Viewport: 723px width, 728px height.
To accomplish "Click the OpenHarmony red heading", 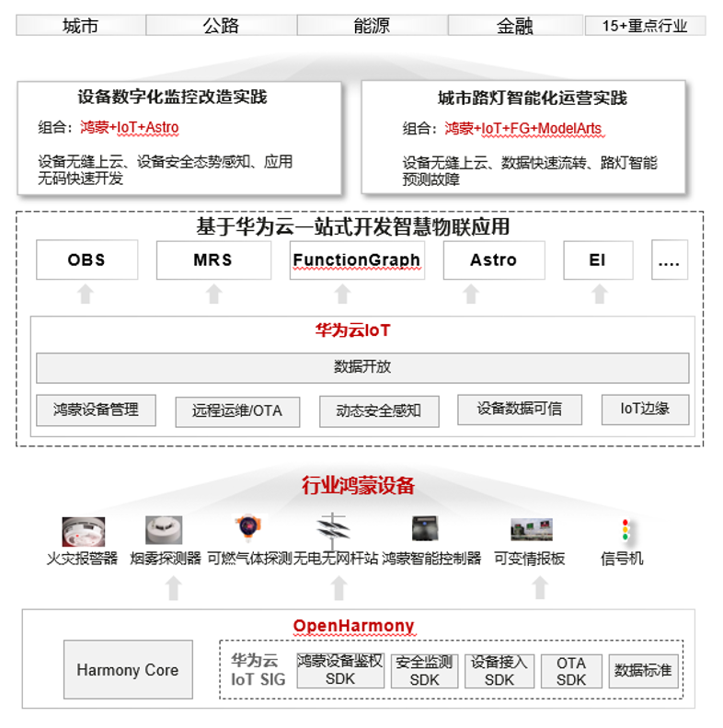I will pos(353,626).
